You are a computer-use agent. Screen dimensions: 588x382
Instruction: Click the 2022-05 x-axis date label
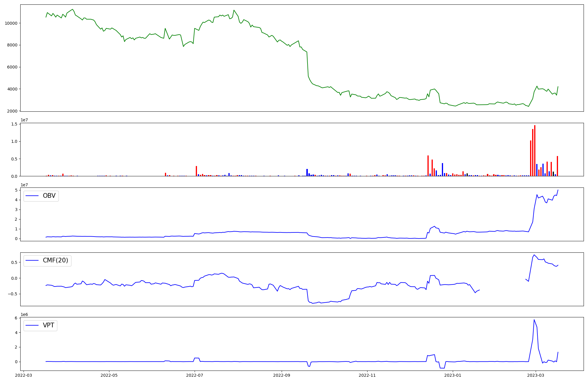click(109, 375)
